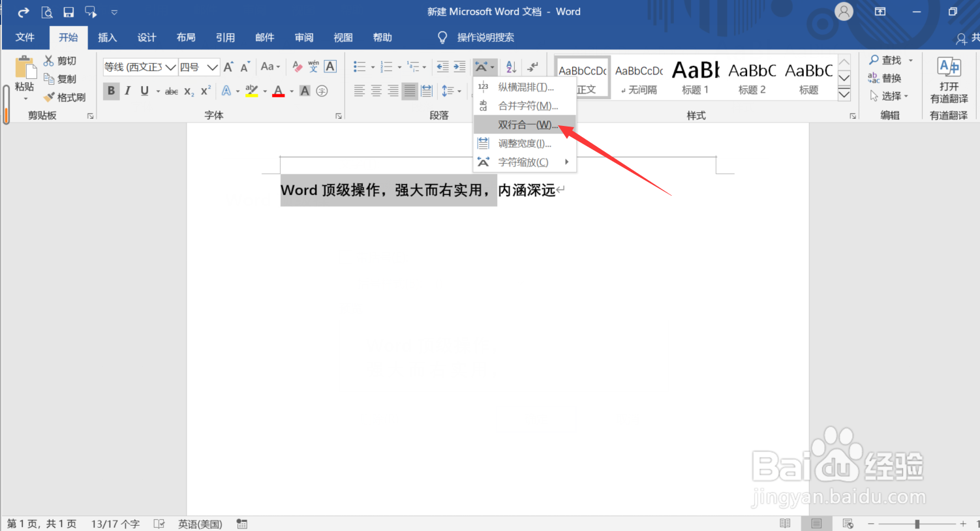Click the Cut scissors button
The height and width of the screenshot is (531, 980).
pyautogui.click(x=60, y=61)
